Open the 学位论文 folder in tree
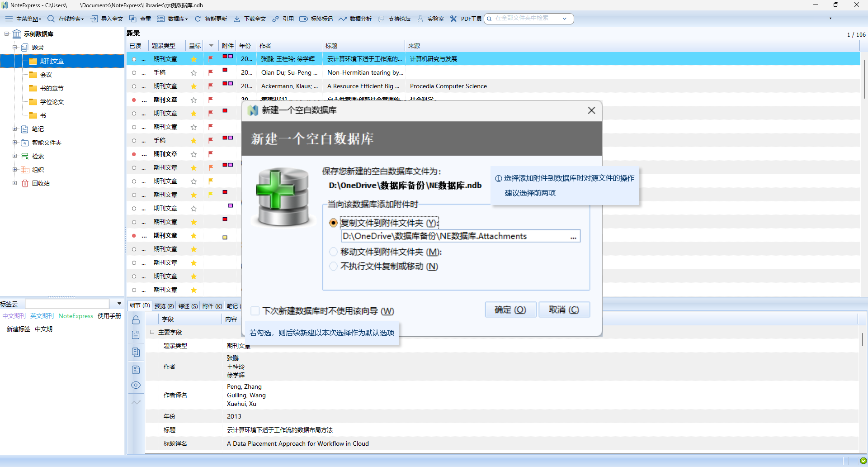 click(52, 102)
